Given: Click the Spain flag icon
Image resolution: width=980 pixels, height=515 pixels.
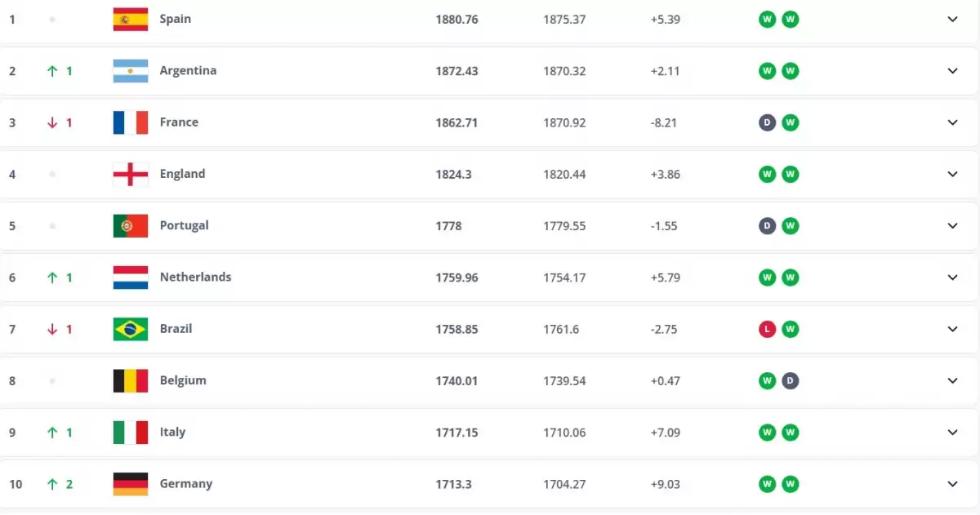Looking at the screenshot, I should coord(130,19).
